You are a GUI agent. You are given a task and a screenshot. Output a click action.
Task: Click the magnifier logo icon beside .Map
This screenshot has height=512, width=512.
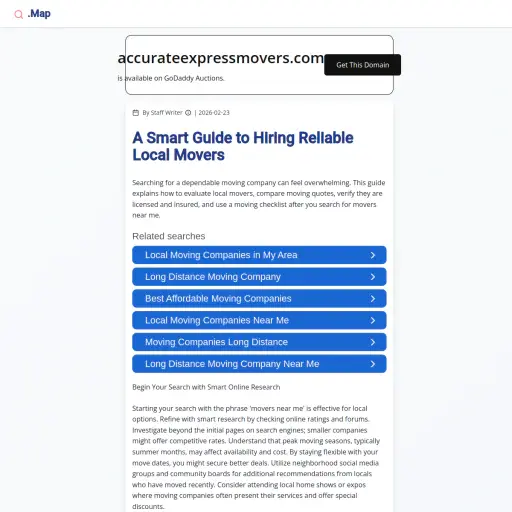click(x=19, y=14)
